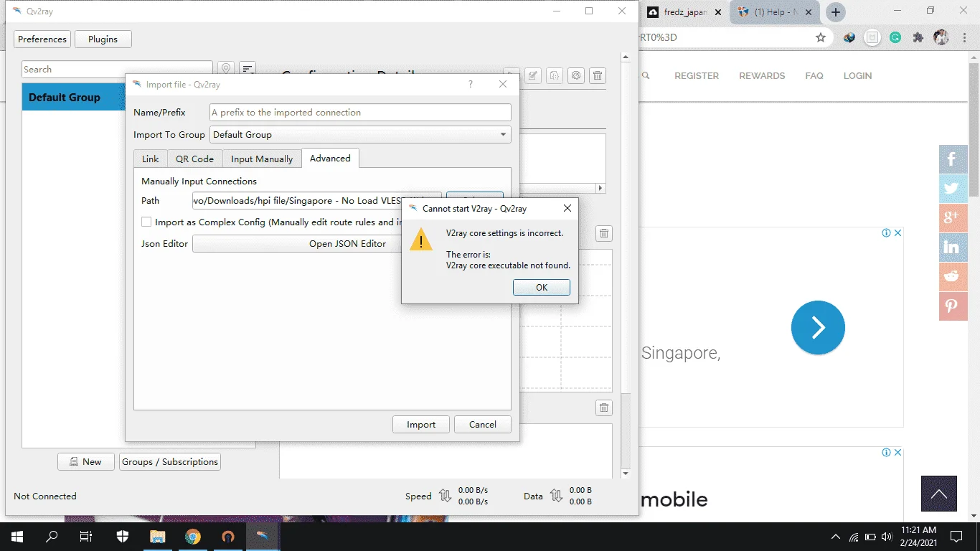Switch to the QR Code tab
Screen dimensions: 980x551
[194, 159]
